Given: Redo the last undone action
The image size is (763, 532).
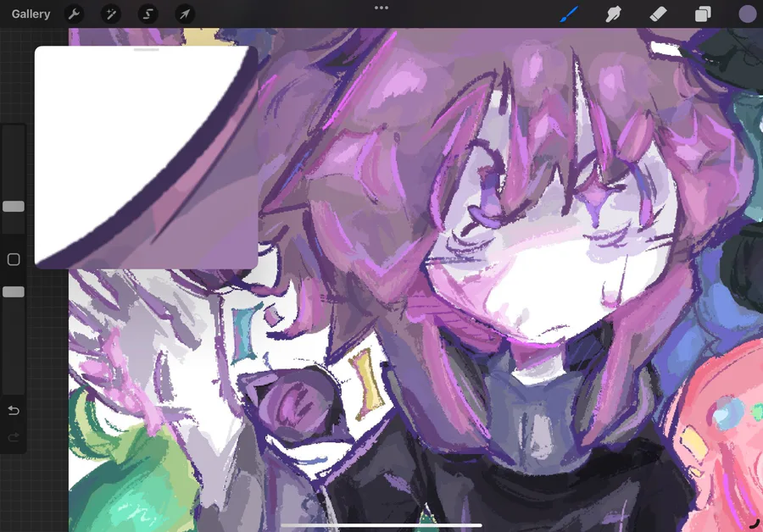Looking at the screenshot, I should point(14,437).
